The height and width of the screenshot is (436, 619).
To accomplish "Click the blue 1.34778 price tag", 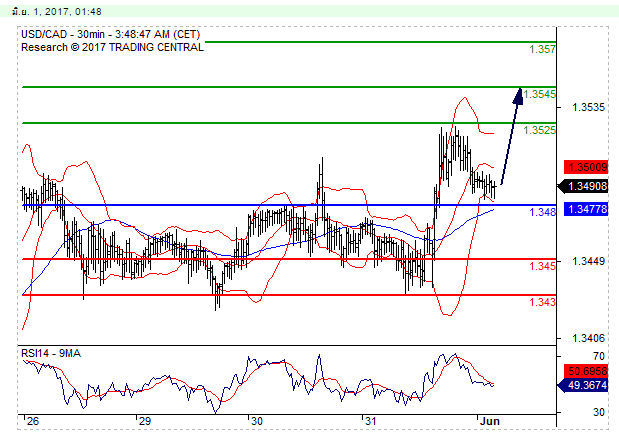I will click(x=586, y=209).
